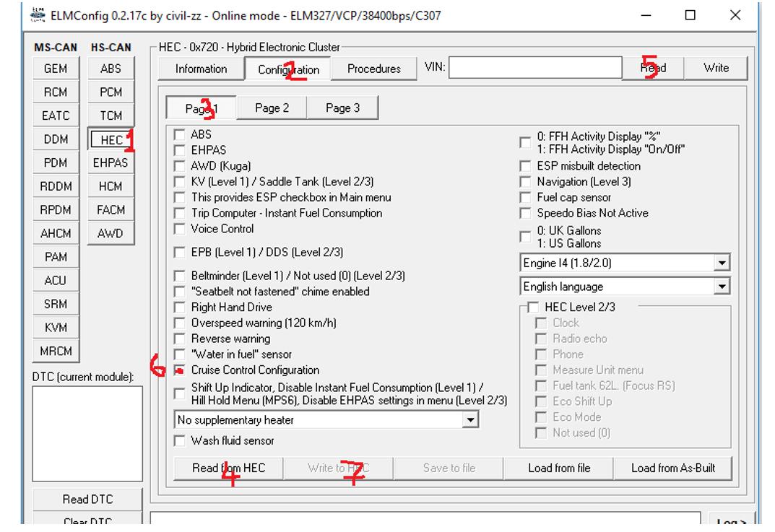Enable the Right Hand Drive checkbox
The image size is (775, 532).
(180, 308)
